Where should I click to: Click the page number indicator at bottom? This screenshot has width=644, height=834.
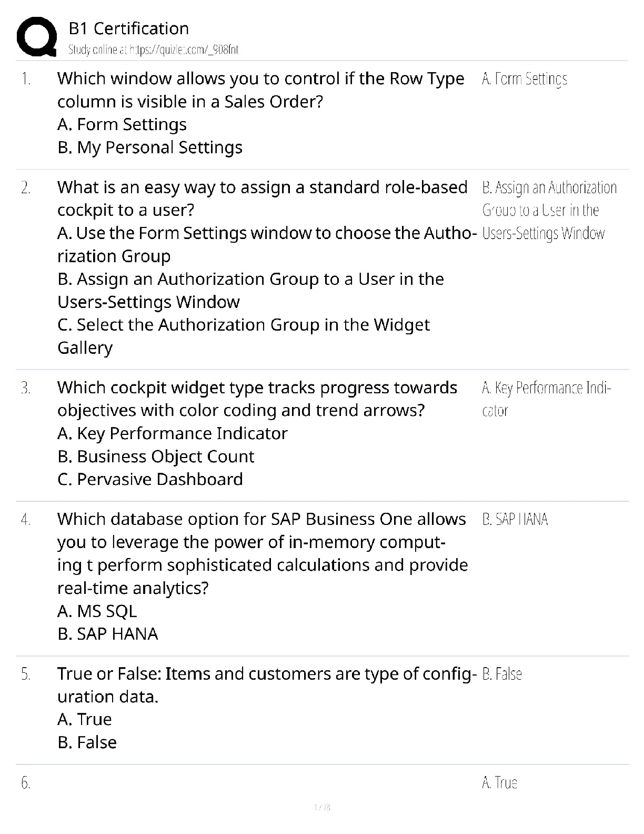coord(321,807)
